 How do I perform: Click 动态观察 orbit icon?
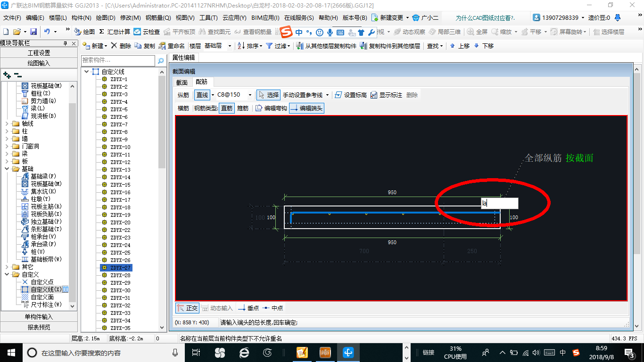point(397,32)
